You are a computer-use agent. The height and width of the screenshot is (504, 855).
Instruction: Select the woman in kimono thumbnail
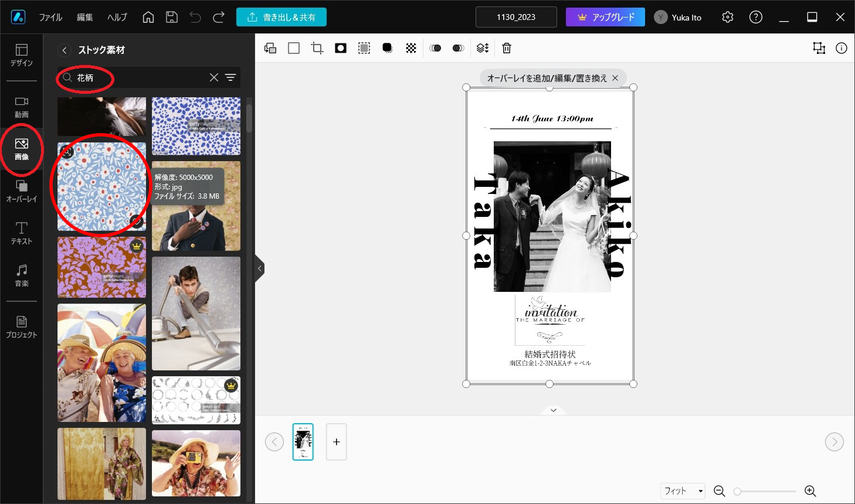click(101, 464)
